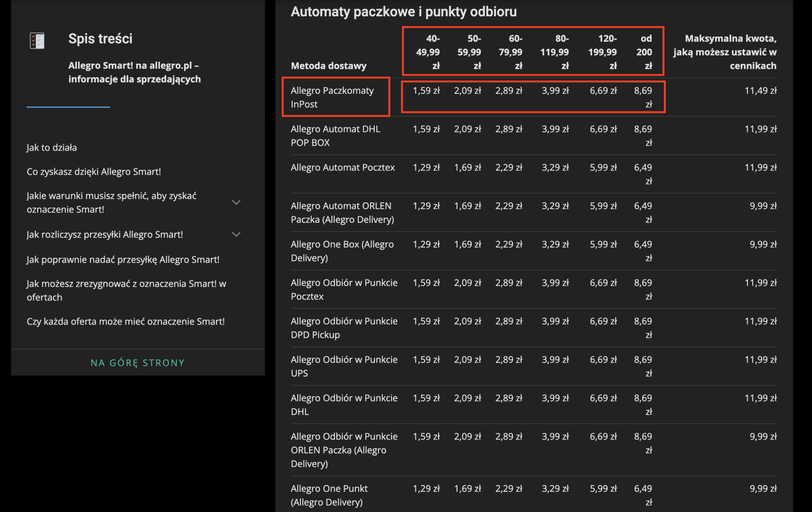Image resolution: width=812 pixels, height=512 pixels.
Task: Click 11,49 zł maximum for Paczkomaty InPost
Action: (x=760, y=90)
